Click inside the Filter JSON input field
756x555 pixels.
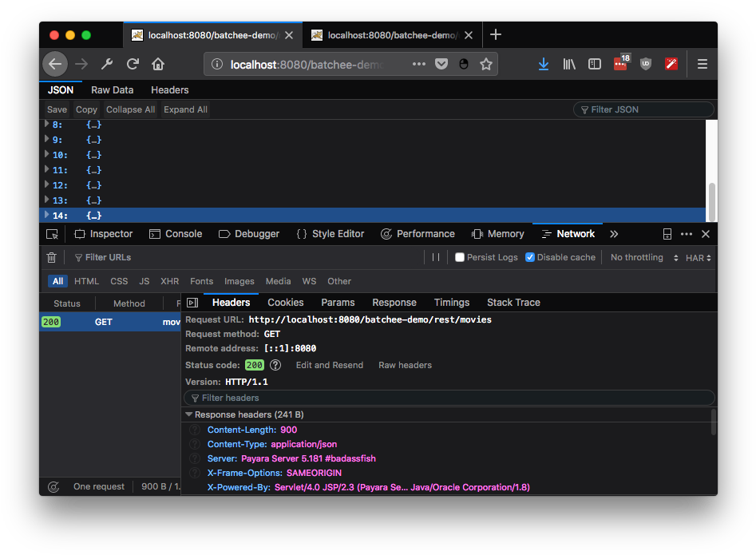point(643,109)
